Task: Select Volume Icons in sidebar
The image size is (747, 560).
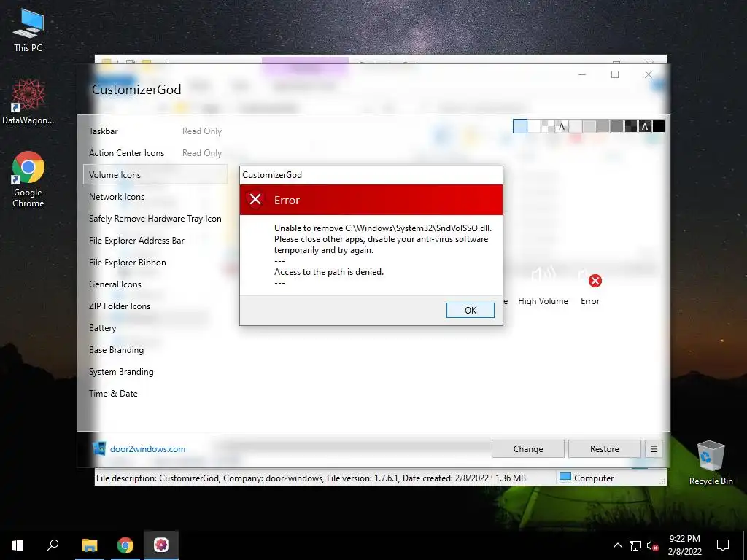Action: (155, 175)
